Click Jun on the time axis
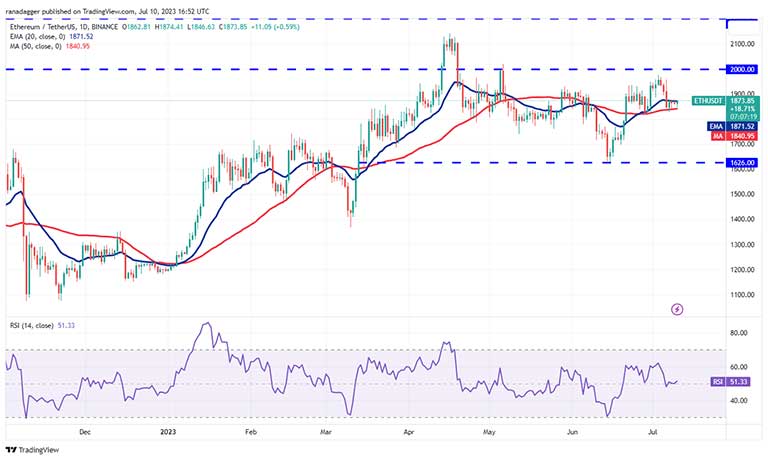 (x=572, y=432)
